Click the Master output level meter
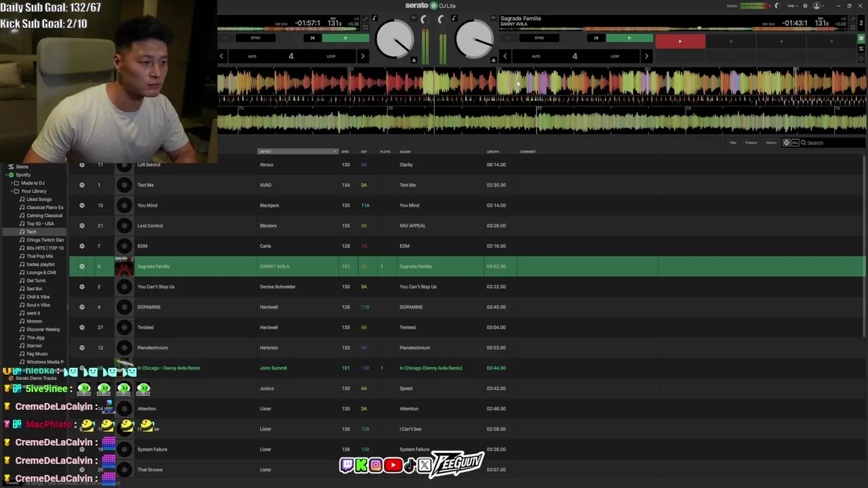Screen dimensions: 868x488 pos(755,5)
